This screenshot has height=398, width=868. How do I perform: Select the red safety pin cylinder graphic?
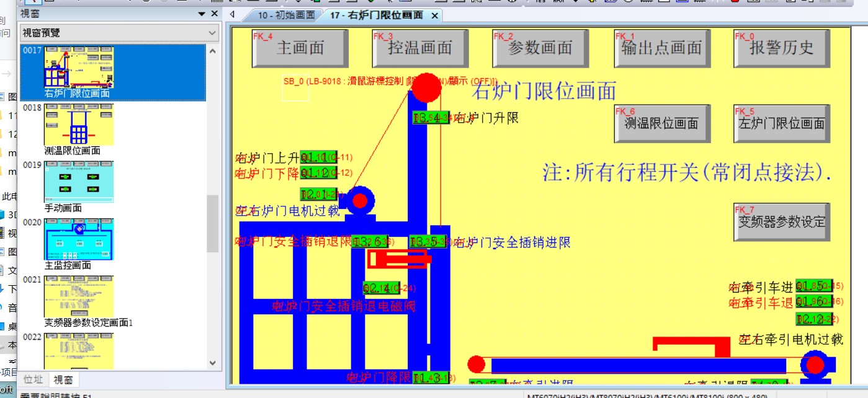398,259
